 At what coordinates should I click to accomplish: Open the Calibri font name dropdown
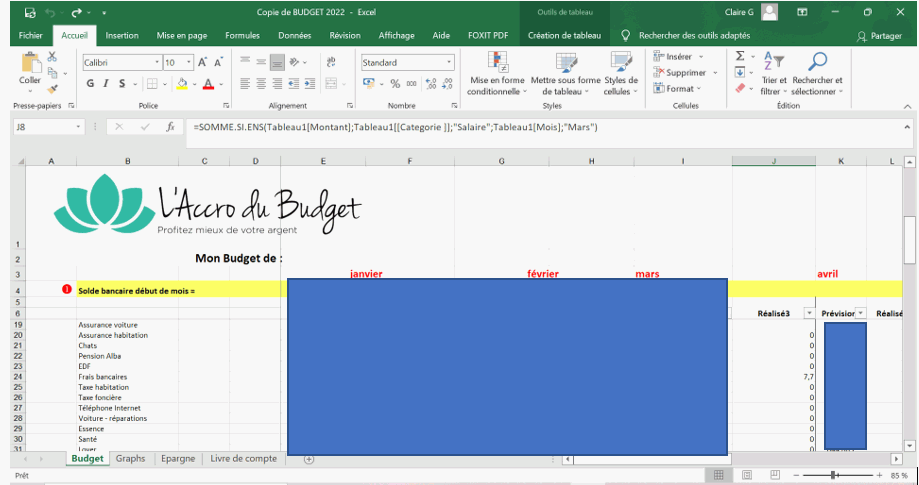pyautogui.click(x=156, y=62)
